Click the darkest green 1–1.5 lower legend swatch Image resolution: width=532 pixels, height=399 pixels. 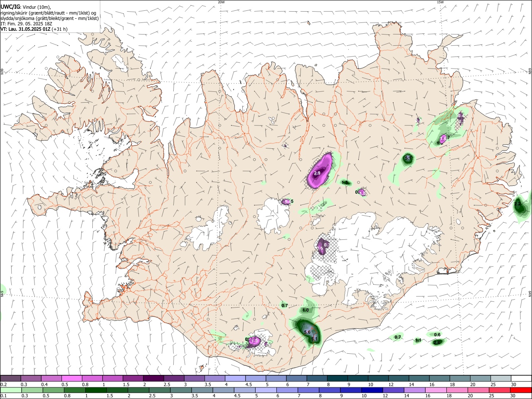click(96, 390)
